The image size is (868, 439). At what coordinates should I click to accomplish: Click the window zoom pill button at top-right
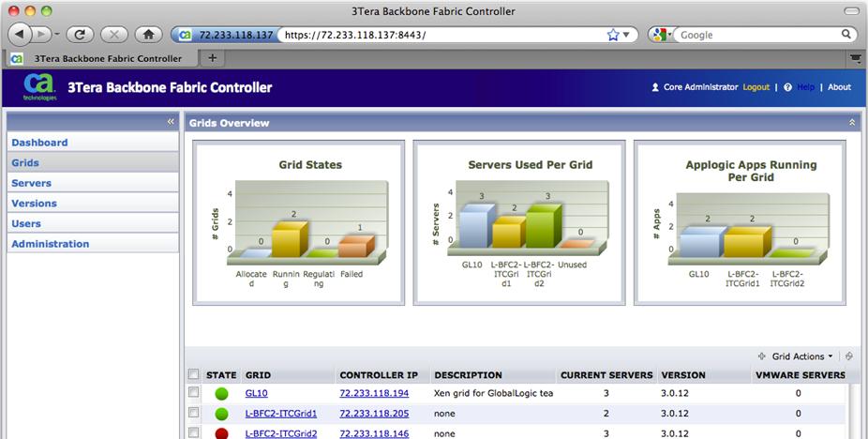click(x=851, y=11)
